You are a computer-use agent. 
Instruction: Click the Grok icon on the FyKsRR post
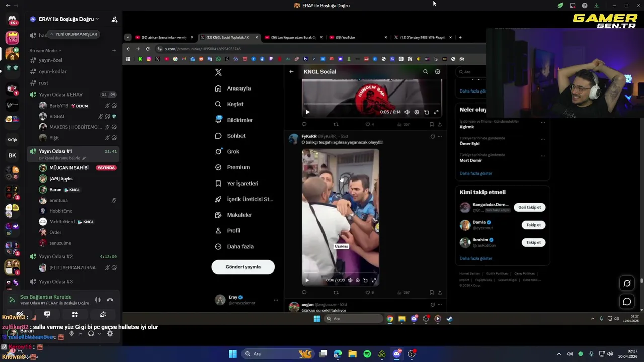pyautogui.click(x=432, y=136)
